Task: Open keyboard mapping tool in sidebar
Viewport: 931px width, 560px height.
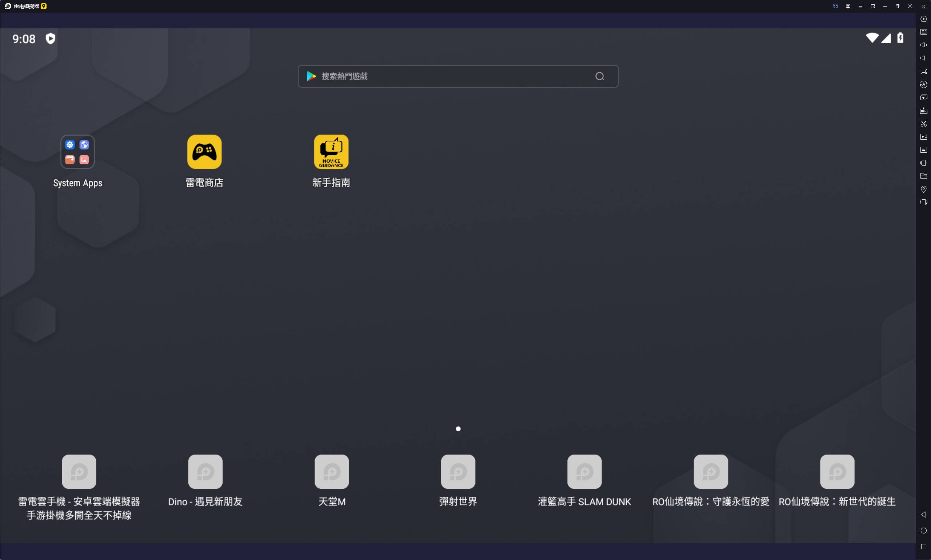Action: (x=923, y=32)
